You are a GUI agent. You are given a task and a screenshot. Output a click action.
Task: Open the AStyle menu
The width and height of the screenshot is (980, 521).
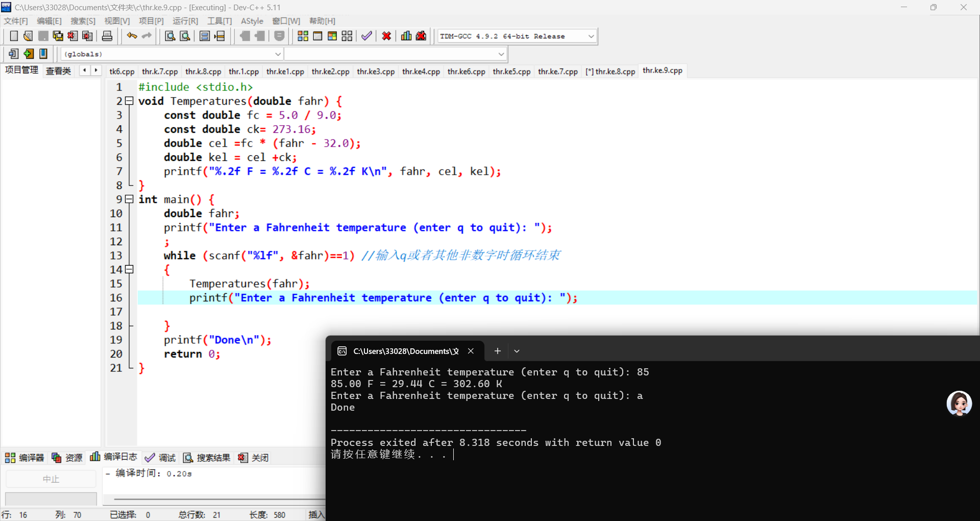coord(252,21)
